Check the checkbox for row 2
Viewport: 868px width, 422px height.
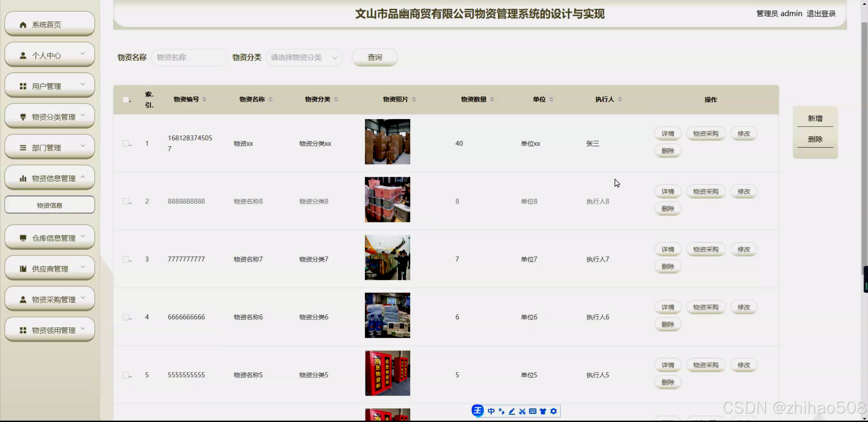(126, 202)
